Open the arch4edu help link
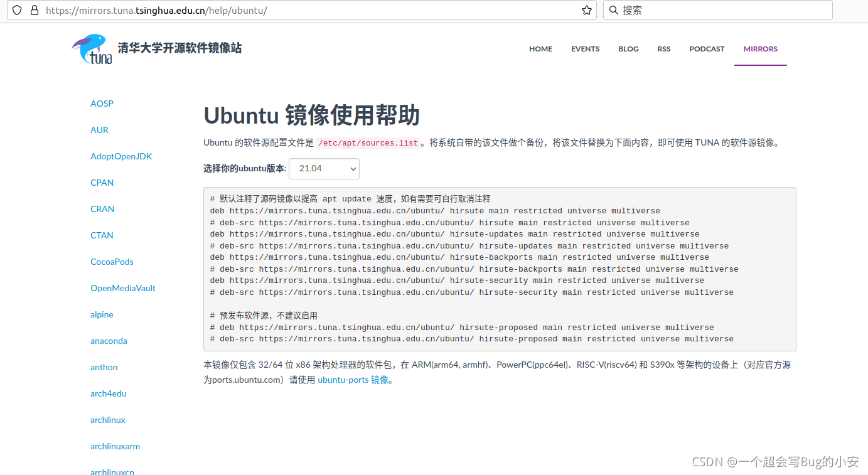 click(108, 393)
